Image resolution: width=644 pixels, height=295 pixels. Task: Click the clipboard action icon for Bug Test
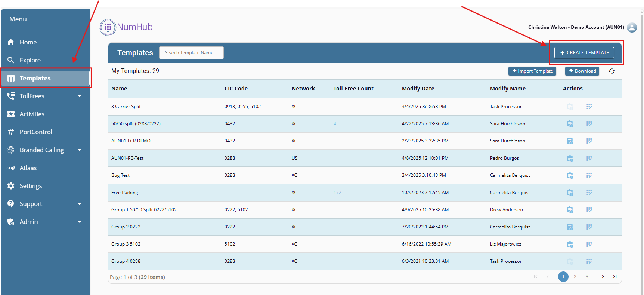coord(570,175)
